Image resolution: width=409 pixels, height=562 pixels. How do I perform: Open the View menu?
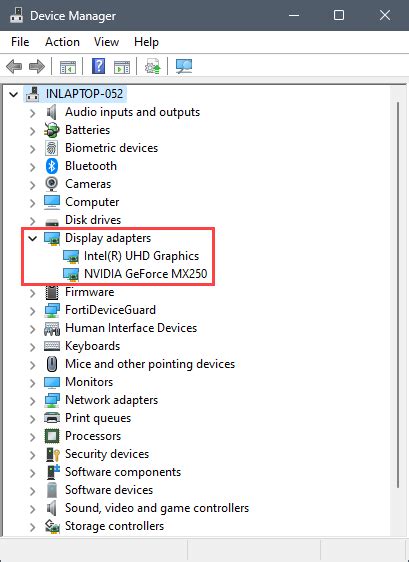(x=106, y=42)
